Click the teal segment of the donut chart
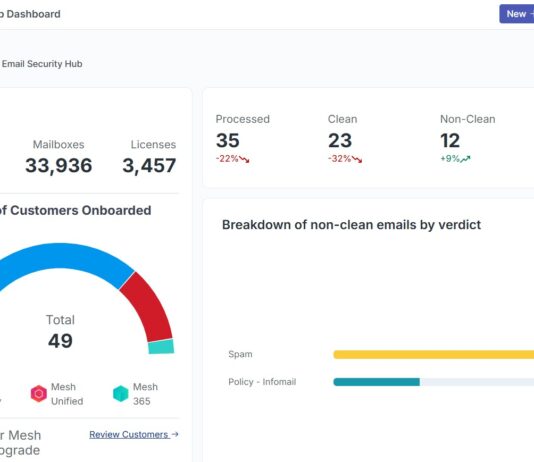Viewport: 534px width, 462px height. 161,347
